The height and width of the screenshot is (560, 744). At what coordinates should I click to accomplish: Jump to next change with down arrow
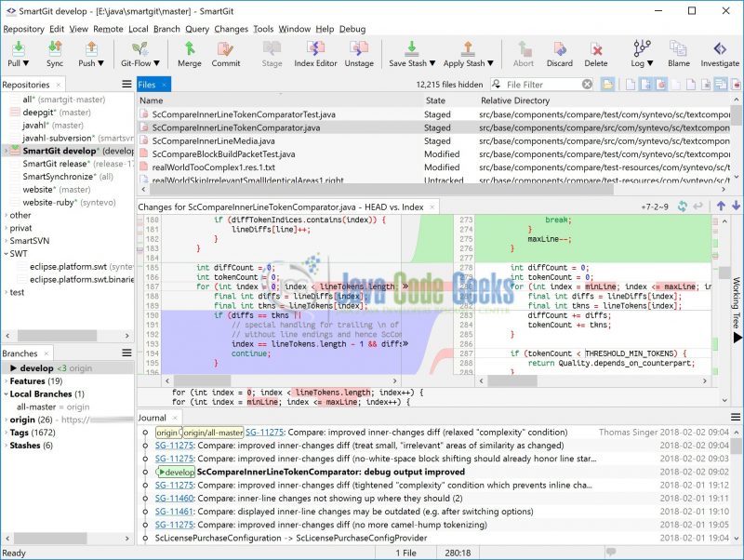pos(736,206)
